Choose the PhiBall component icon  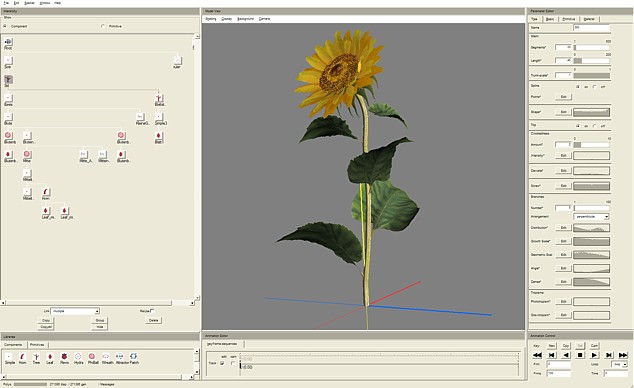92,358
